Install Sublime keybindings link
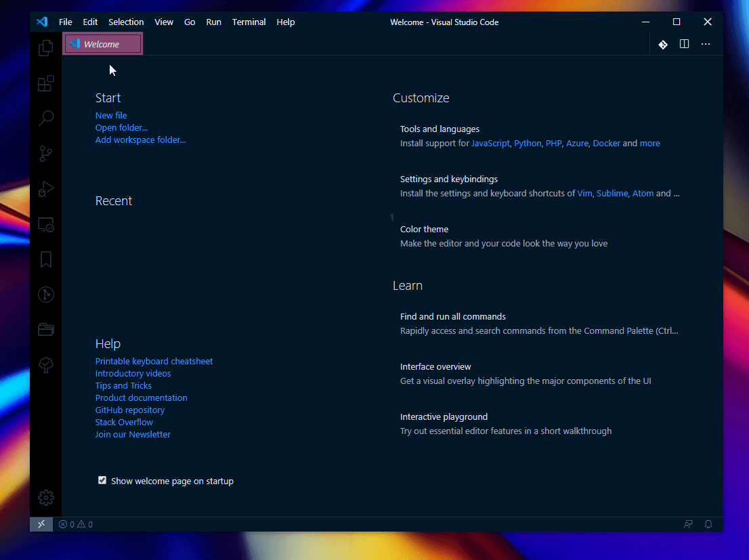The width and height of the screenshot is (749, 560). pos(612,194)
